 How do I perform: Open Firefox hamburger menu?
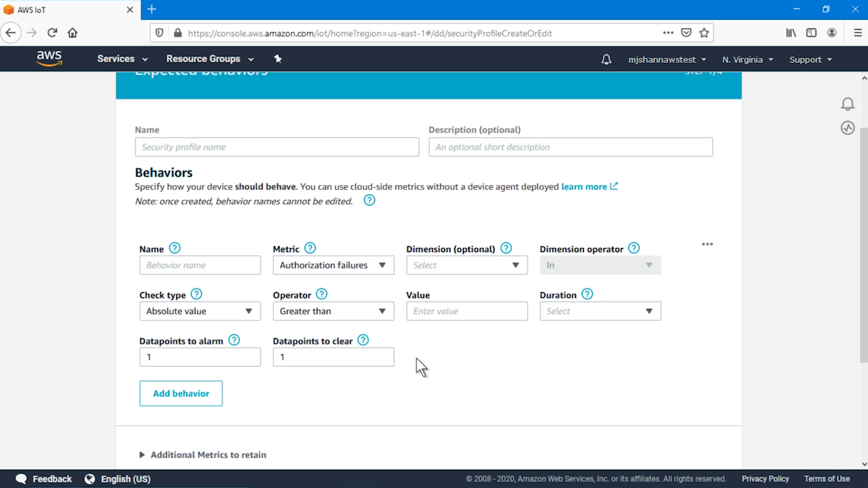pyautogui.click(x=857, y=33)
